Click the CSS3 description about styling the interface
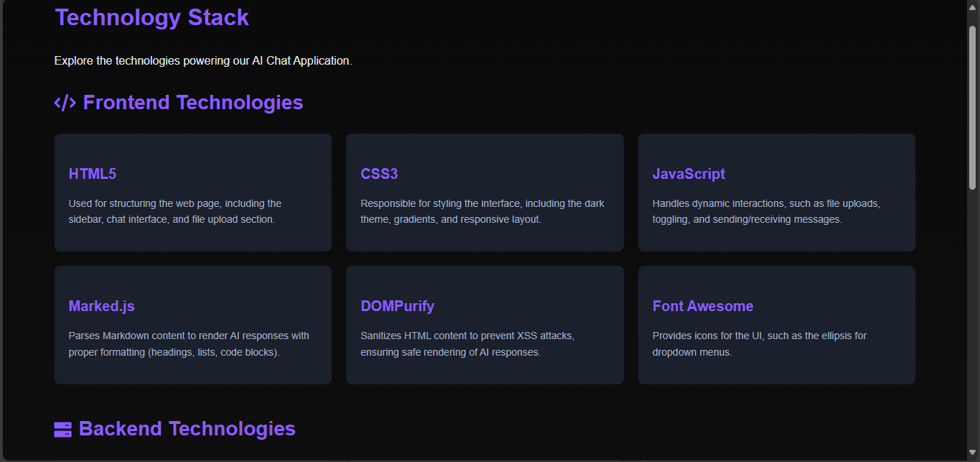Viewport: 980px width, 462px height. 482,211
